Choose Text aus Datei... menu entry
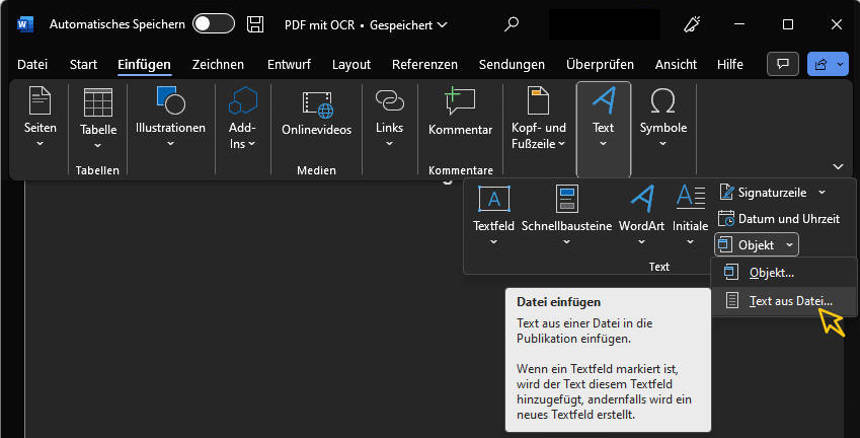This screenshot has width=860, height=438. pos(784,301)
